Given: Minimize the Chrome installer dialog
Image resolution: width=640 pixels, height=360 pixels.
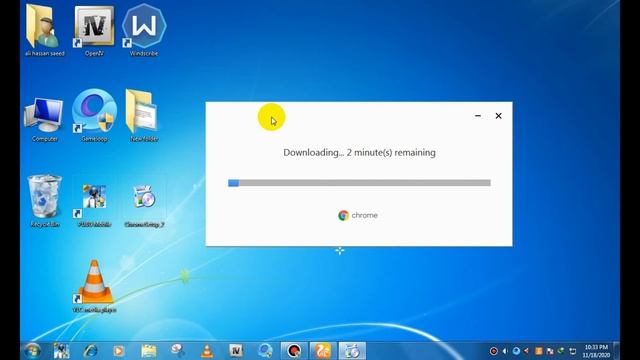Looking at the screenshot, I should pos(478,116).
